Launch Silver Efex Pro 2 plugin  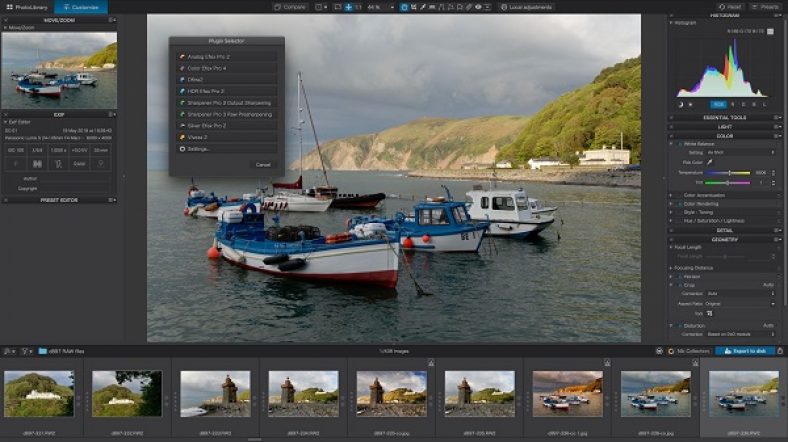208,125
